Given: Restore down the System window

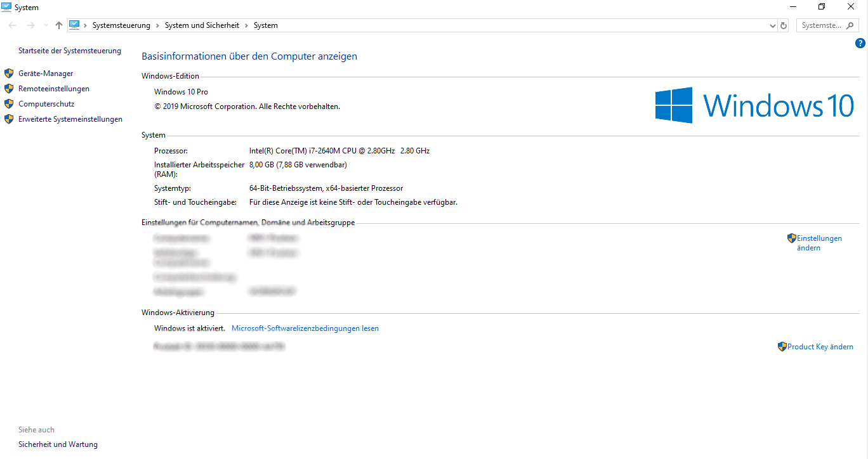Looking at the screenshot, I should [x=822, y=6].
